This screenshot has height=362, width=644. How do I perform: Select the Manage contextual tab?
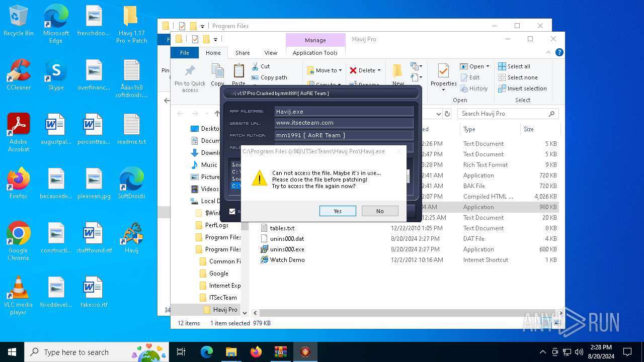pos(315,40)
